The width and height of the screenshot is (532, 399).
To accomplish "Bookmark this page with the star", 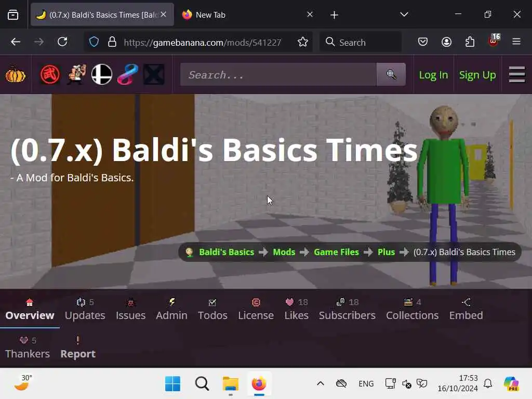I will pyautogui.click(x=303, y=42).
